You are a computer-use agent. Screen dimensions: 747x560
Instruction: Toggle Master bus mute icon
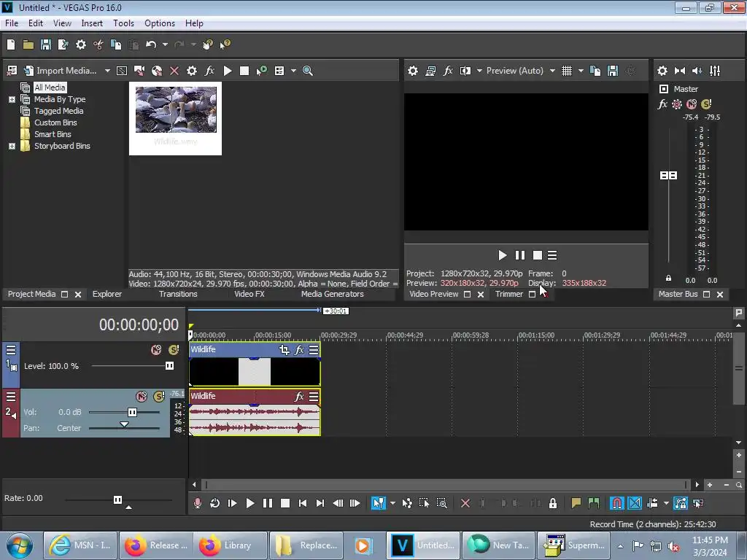point(692,104)
